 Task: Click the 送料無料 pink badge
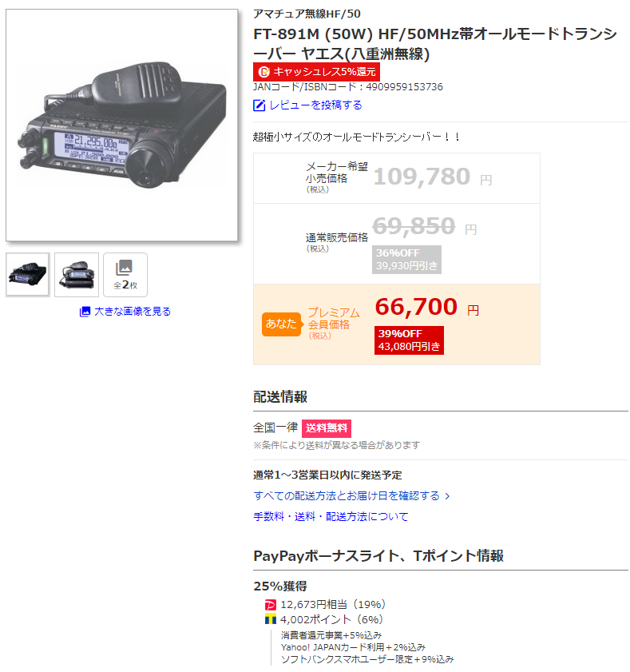[x=327, y=428]
